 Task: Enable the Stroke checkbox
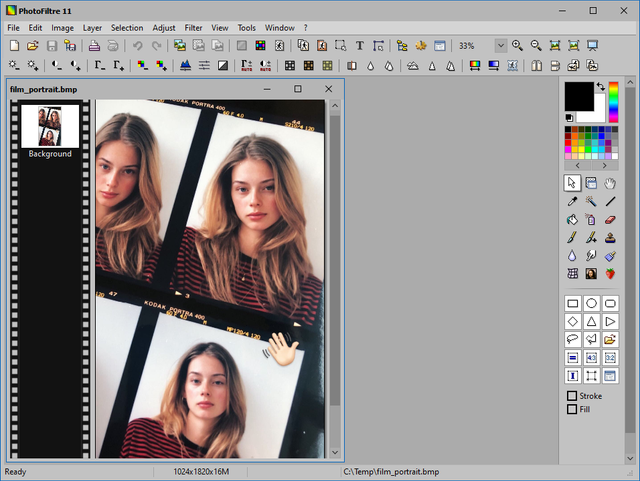click(572, 396)
